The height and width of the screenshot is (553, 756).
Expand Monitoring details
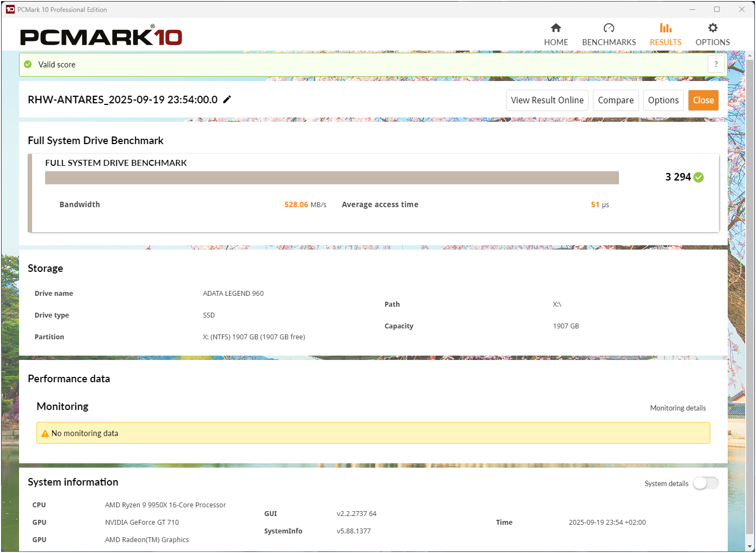678,408
